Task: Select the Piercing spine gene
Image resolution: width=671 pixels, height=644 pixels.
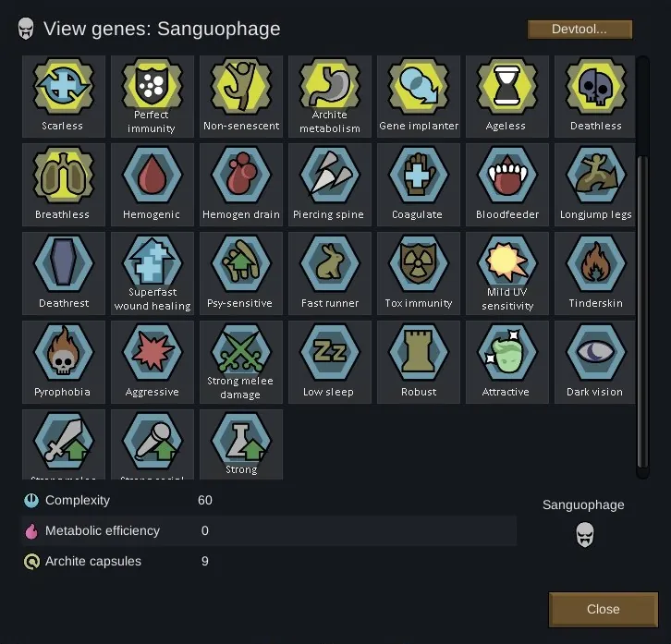Action: (330, 185)
